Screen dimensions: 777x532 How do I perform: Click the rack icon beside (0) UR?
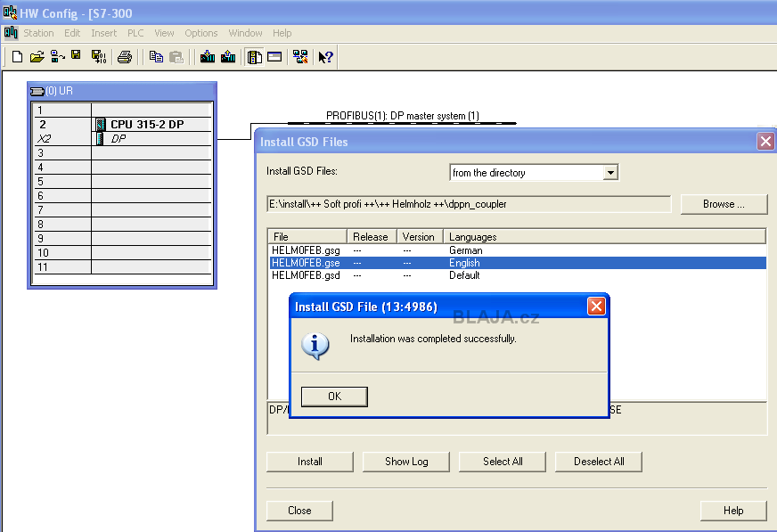[x=37, y=91]
